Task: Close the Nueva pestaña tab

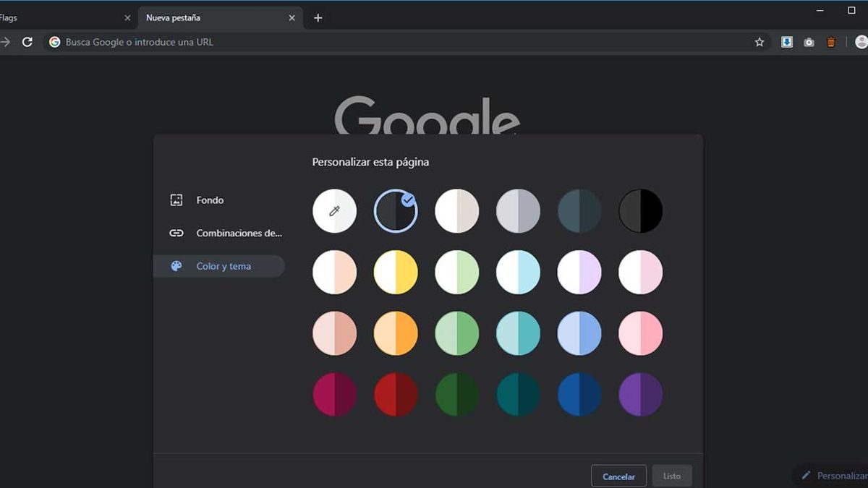Action: point(292,18)
